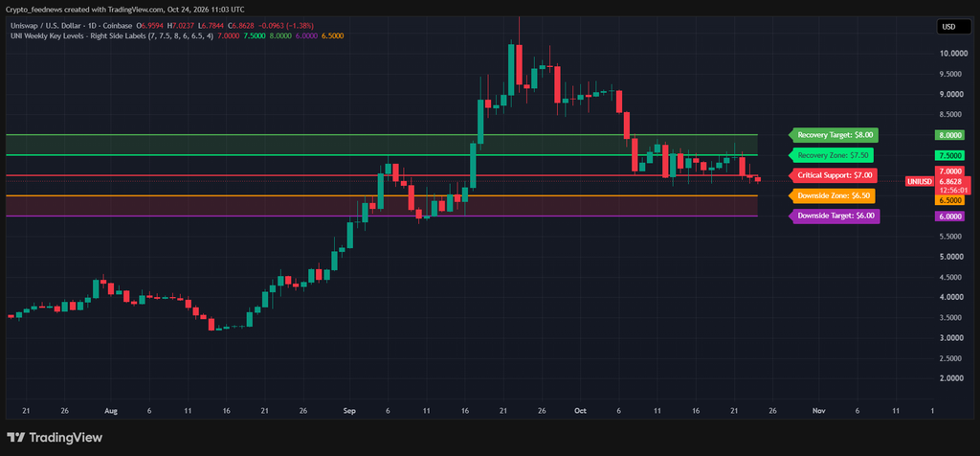980x456 pixels.
Task: Click the -0.0963 (-1.38%) change value
Action: 284,26
